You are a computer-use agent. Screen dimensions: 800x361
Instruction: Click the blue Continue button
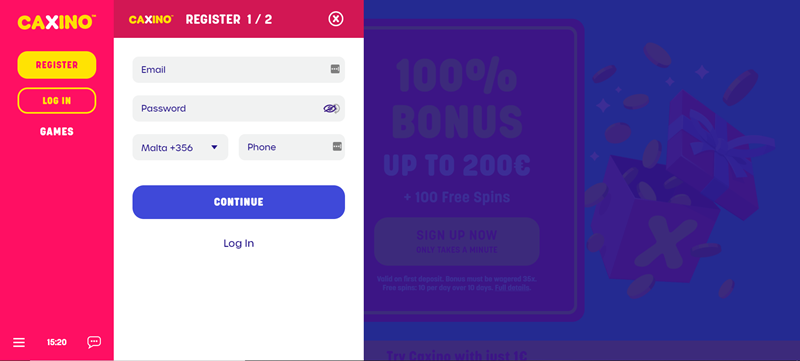point(239,202)
